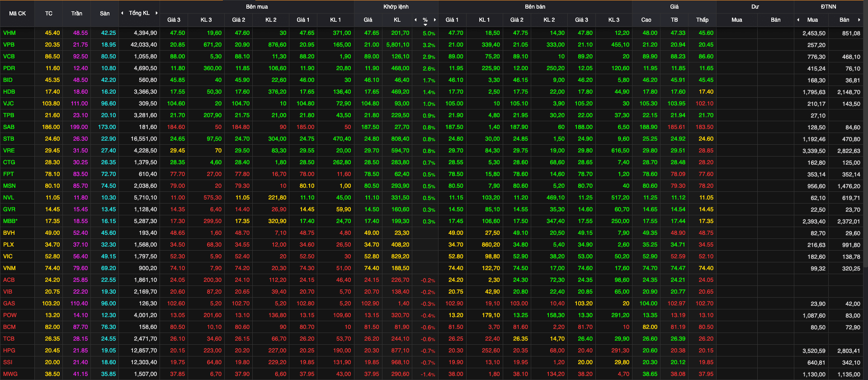Click the Bên mua group header
This screenshot has height=380, width=868.
pos(257,7)
